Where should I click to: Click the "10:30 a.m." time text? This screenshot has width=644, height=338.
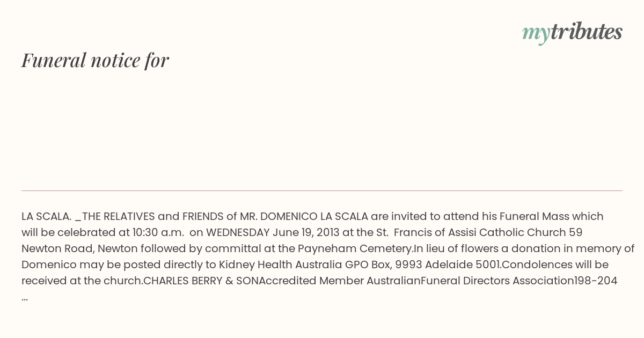coord(158,232)
